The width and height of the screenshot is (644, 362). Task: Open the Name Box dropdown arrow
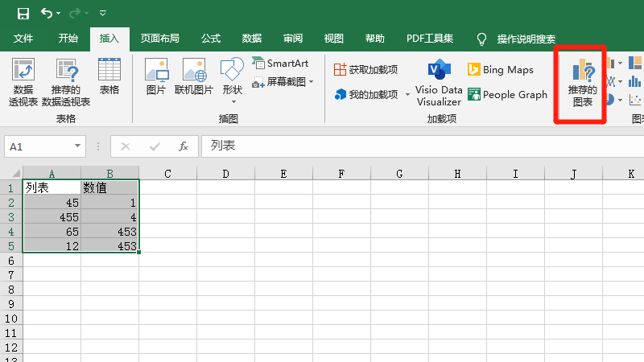click(77, 146)
